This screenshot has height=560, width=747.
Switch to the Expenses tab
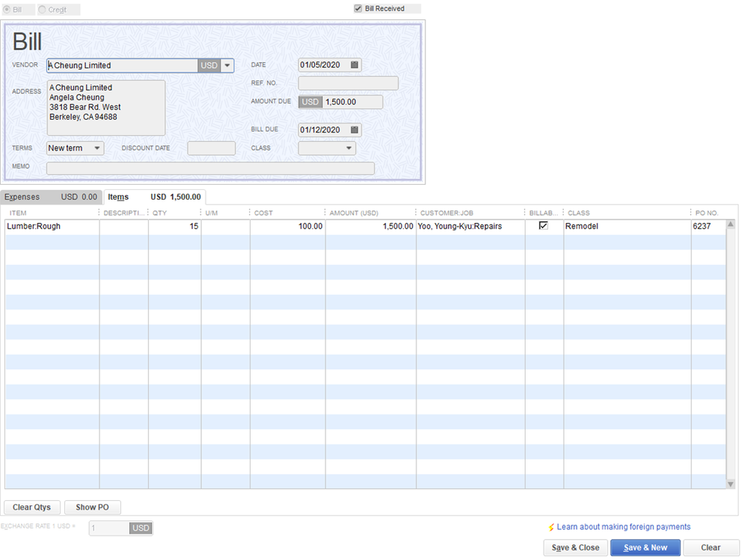coord(51,197)
